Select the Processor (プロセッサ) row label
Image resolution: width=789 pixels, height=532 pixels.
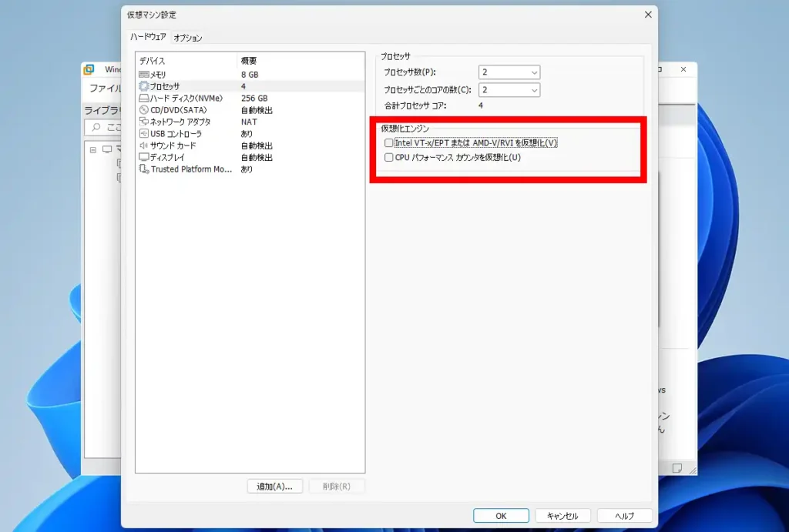click(x=165, y=86)
